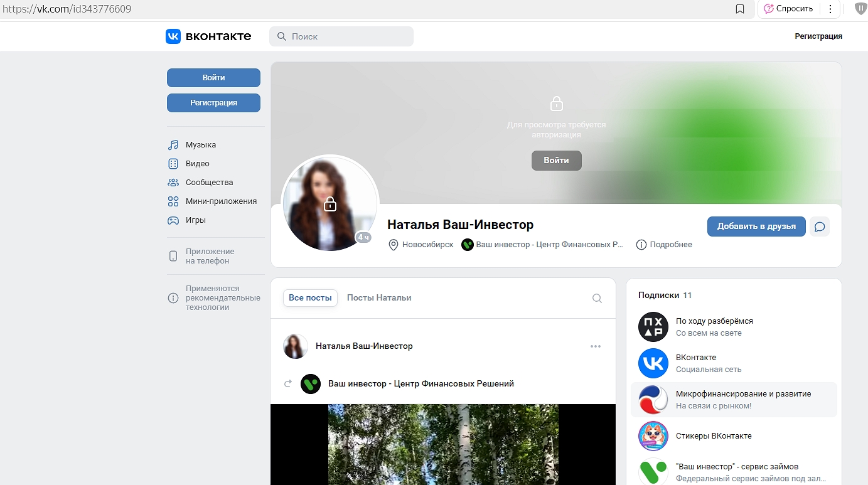The image size is (868, 485).
Task: Click the Новосибирск city text
Action: pos(427,245)
